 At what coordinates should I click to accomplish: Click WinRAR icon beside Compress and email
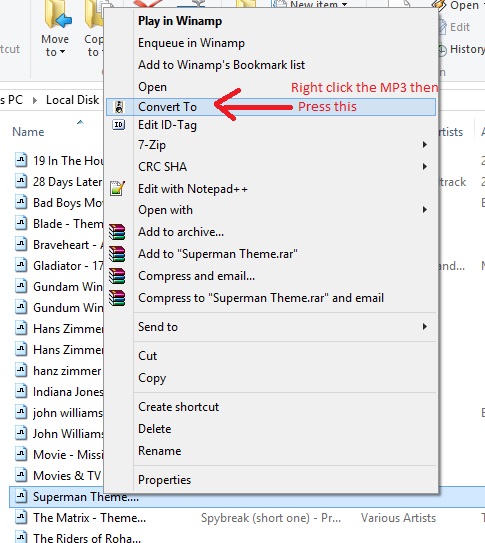point(117,276)
